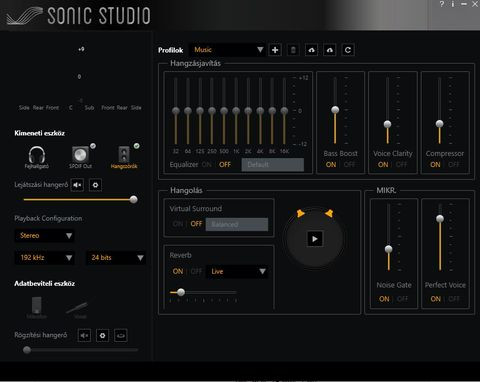Mute playback volume with the speaker icon
This screenshot has width=480, height=382.
77,185
